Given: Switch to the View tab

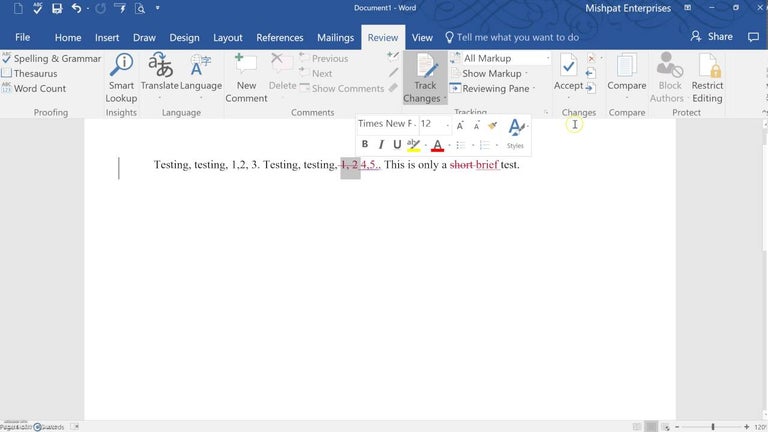Looking at the screenshot, I should pyautogui.click(x=422, y=38).
